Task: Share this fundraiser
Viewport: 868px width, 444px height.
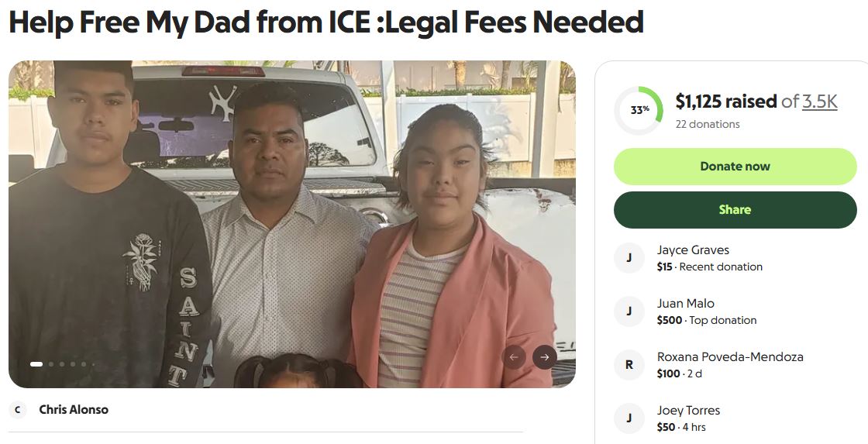Action: point(735,210)
